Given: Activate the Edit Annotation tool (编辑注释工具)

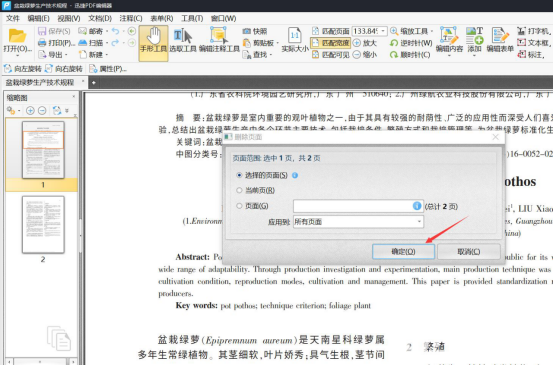Looking at the screenshot, I should coord(219,41).
